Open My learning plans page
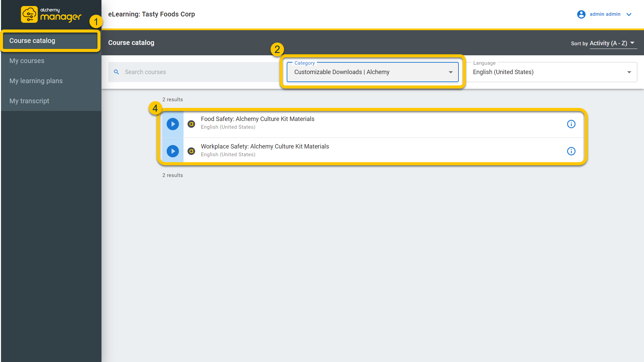Image resolution: width=644 pixels, height=362 pixels. point(36,81)
